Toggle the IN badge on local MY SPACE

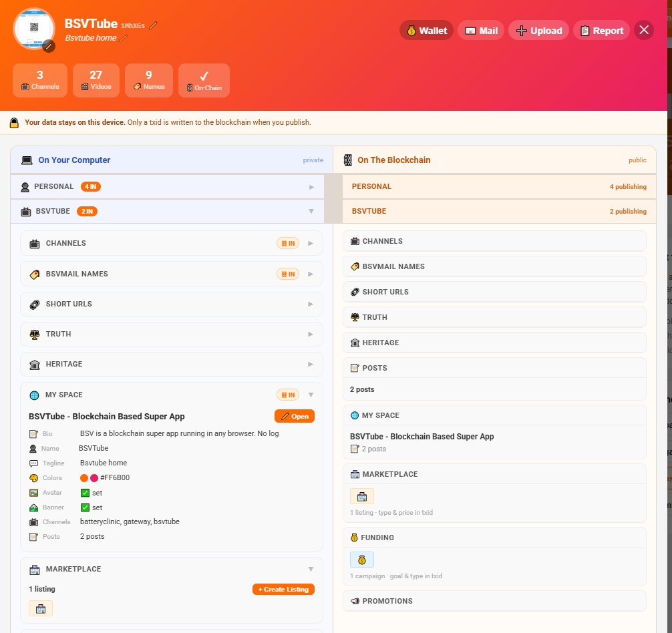(288, 395)
